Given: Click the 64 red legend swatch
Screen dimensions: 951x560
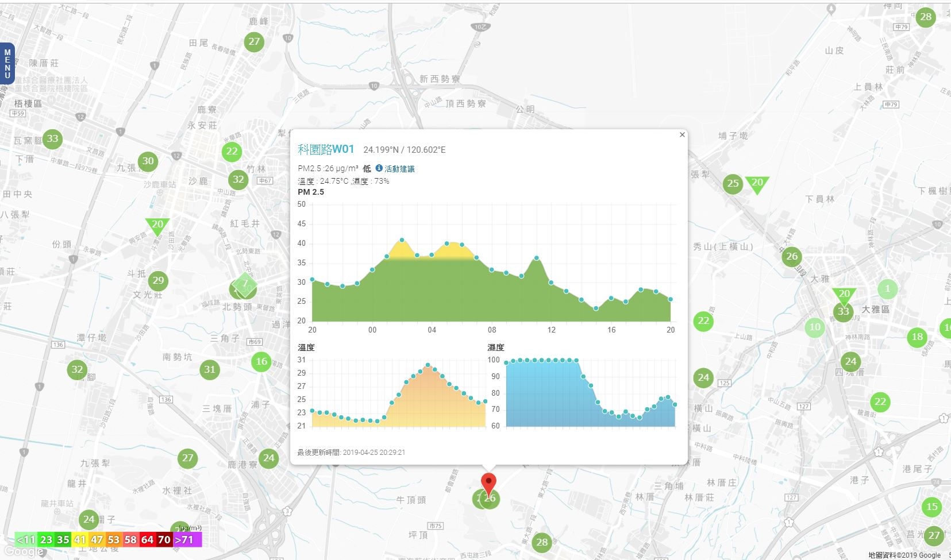Looking at the screenshot, I should (147, 540).
